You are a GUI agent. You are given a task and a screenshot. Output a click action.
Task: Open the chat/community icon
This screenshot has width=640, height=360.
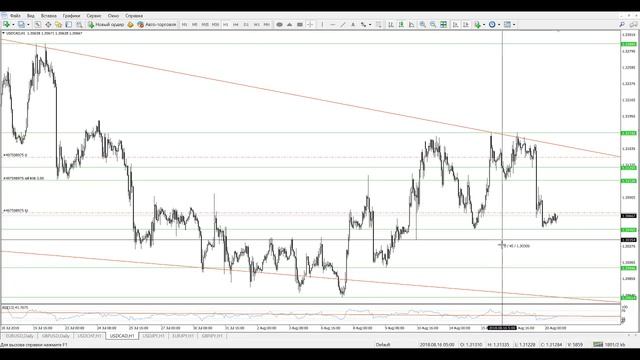tap(633, 24)
